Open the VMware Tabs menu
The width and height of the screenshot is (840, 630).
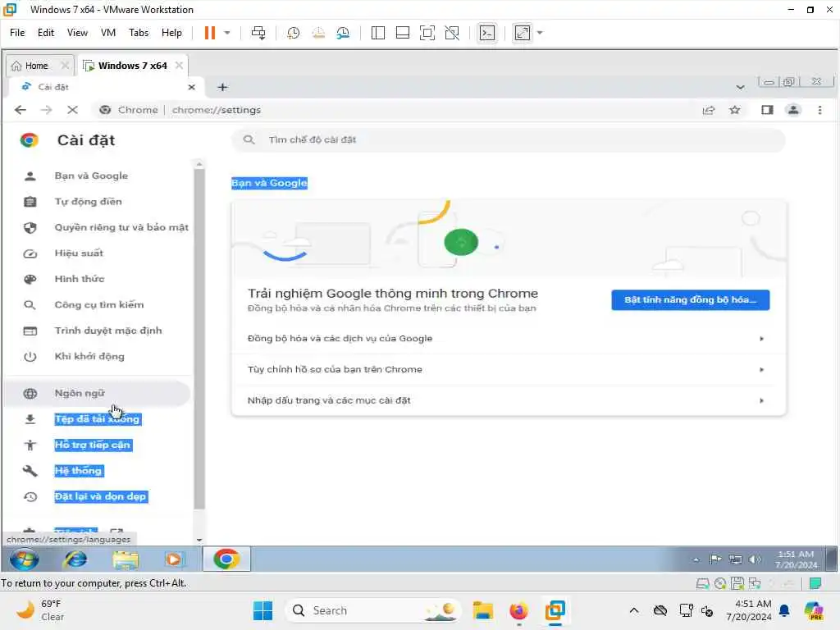click(x=139, y=33)
